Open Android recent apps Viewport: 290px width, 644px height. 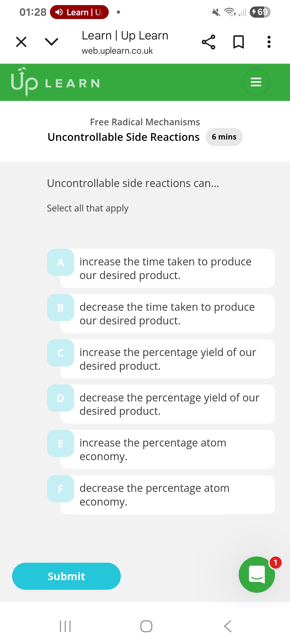point(65,626)
